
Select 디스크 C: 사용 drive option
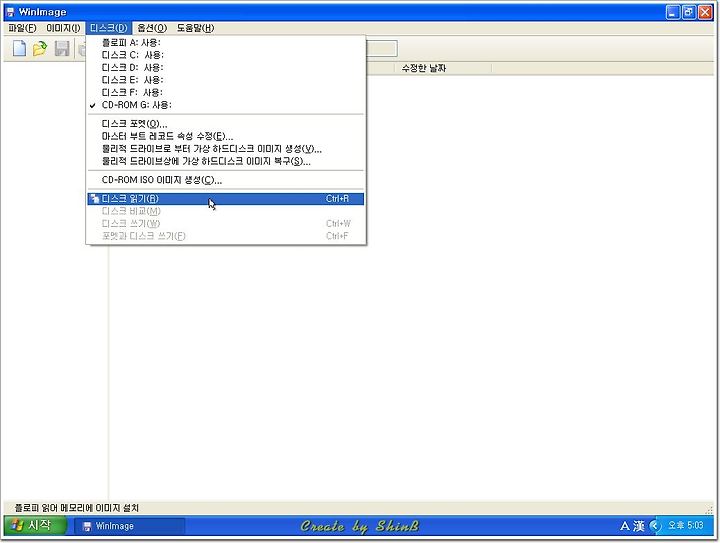click(x=225, y=55)
